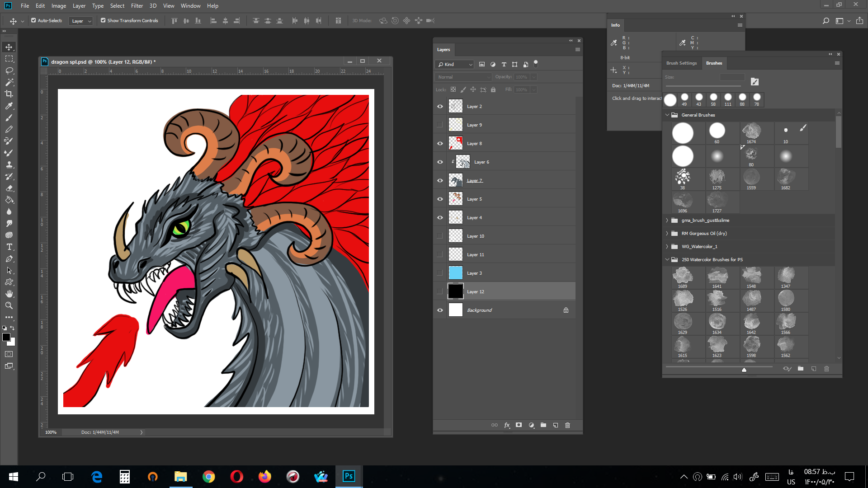Open the File menu
Image resolution: width=868 pixels, height=488 pixels.
coord(25,6)
